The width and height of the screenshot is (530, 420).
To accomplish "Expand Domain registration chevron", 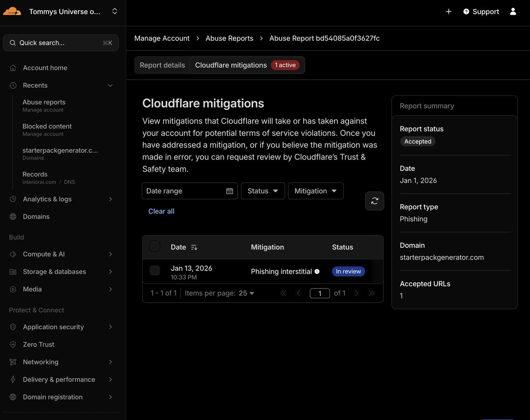I will (x=110, y=397).
